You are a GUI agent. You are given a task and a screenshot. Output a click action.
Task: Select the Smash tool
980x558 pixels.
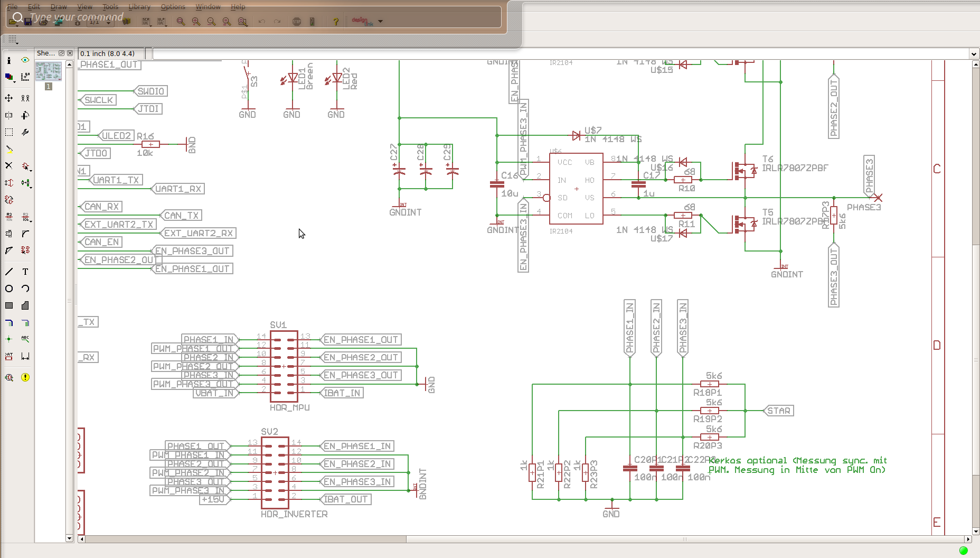coord(9,234)
